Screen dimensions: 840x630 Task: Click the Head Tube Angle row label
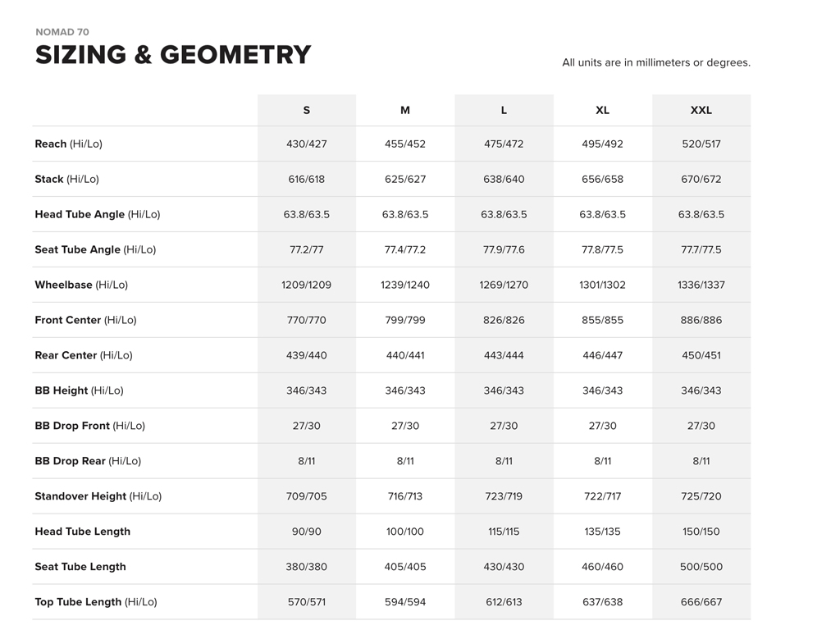point(97,214)
